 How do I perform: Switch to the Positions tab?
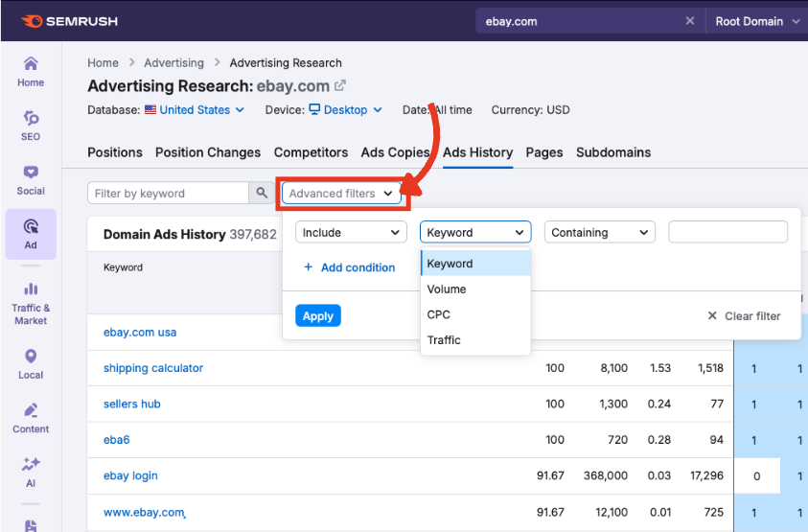(115, 152)
